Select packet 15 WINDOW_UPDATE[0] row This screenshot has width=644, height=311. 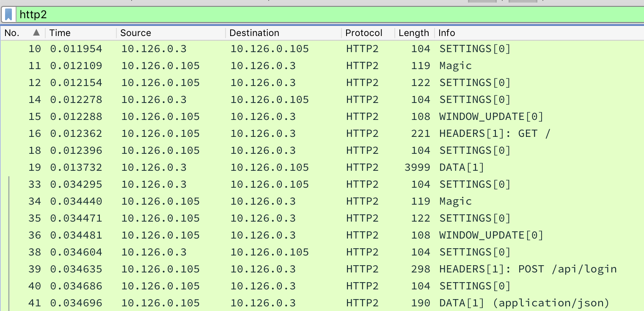point(322,117)
